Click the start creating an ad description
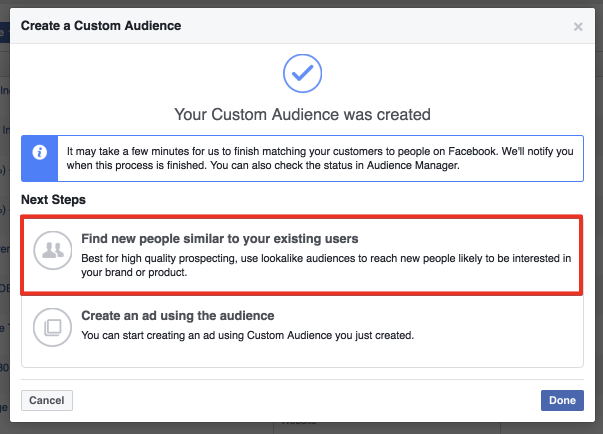The height and width of the screenshot is (434, 603). (248, 335)
